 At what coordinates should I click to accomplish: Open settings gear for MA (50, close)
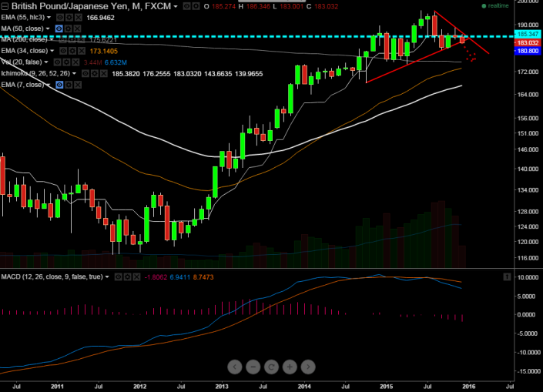click(x=69, y=28)
